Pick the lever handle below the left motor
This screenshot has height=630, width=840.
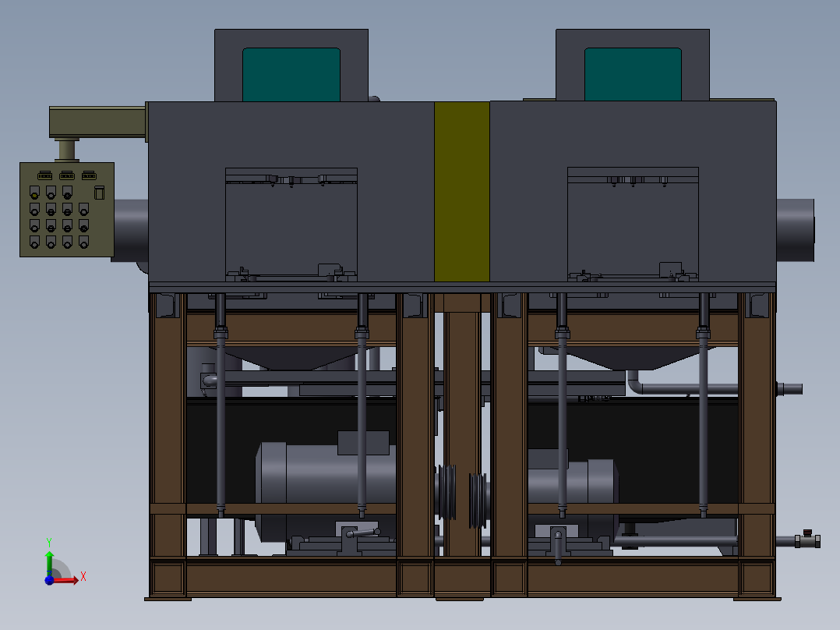pyautogui.click(x=363, y=533)
